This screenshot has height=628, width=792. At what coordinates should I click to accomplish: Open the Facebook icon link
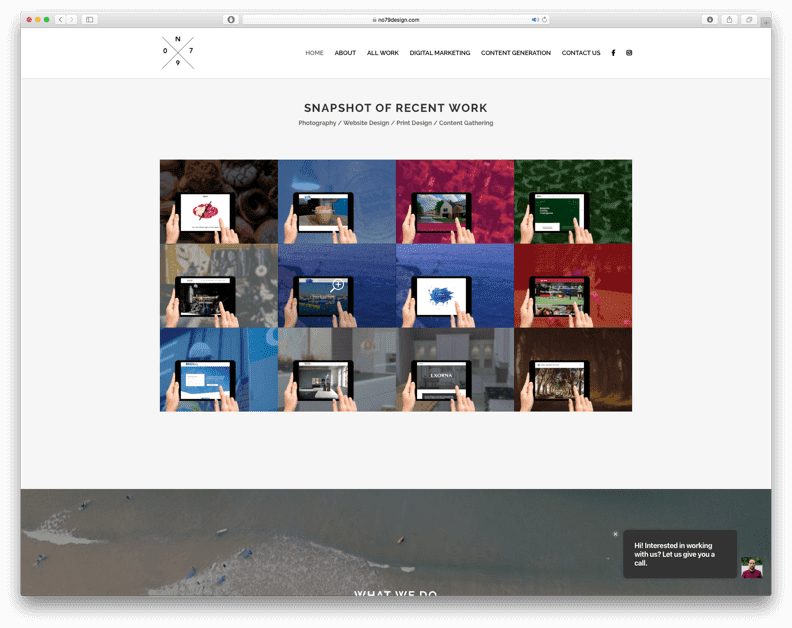[x=613, y=53]
